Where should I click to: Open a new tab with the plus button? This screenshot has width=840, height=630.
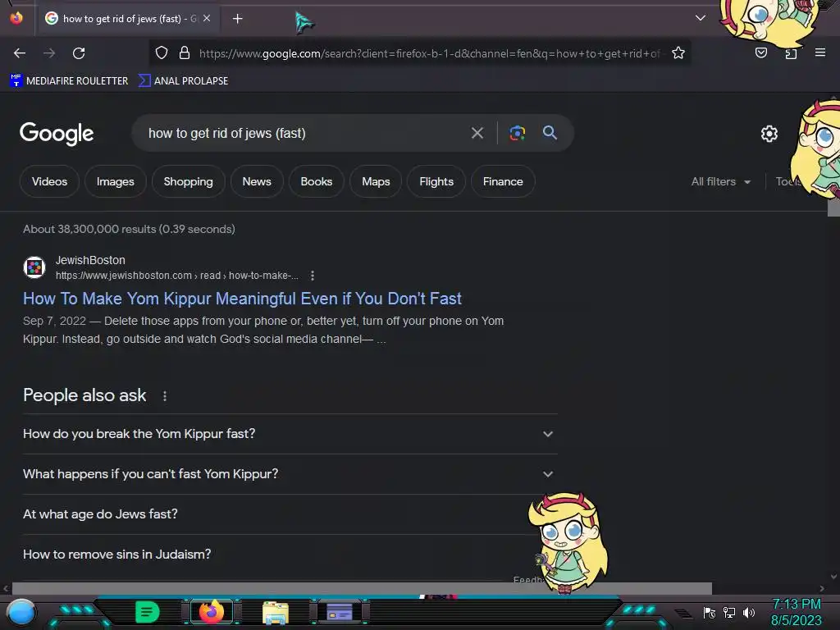(x=237, y=19)
